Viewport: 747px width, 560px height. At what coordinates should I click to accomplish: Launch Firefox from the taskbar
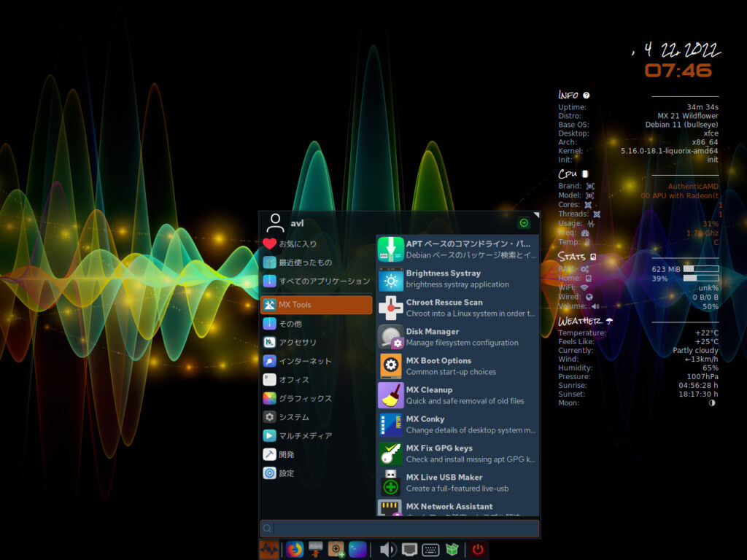[295, 550]
